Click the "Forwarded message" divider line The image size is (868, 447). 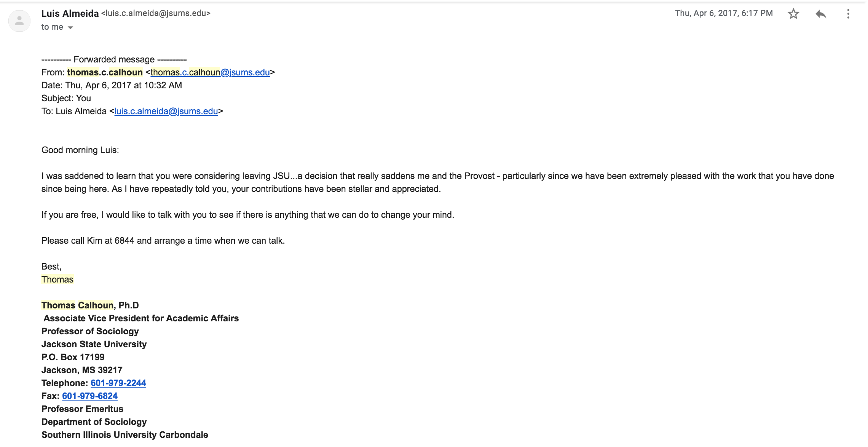114,59
